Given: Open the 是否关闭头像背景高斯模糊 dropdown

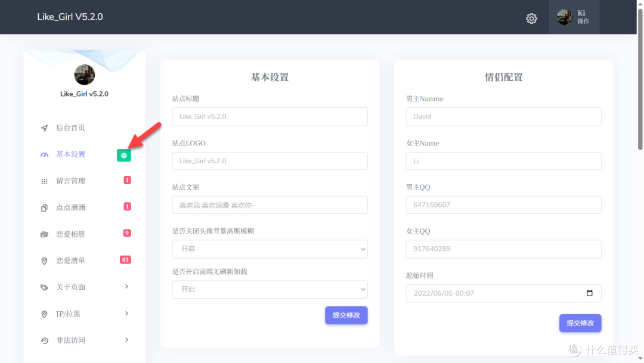Looking at the screenshot, I should point(270,249).
